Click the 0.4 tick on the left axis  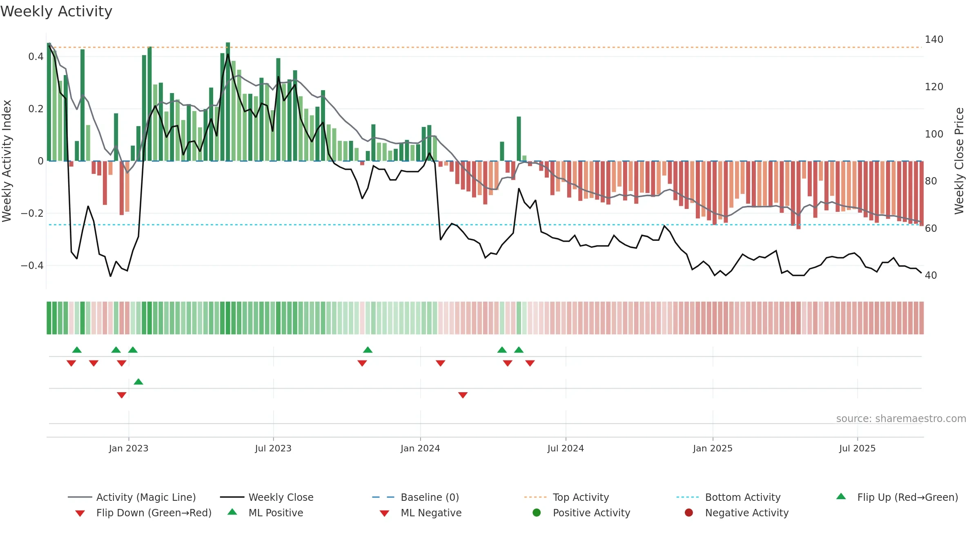36,56
